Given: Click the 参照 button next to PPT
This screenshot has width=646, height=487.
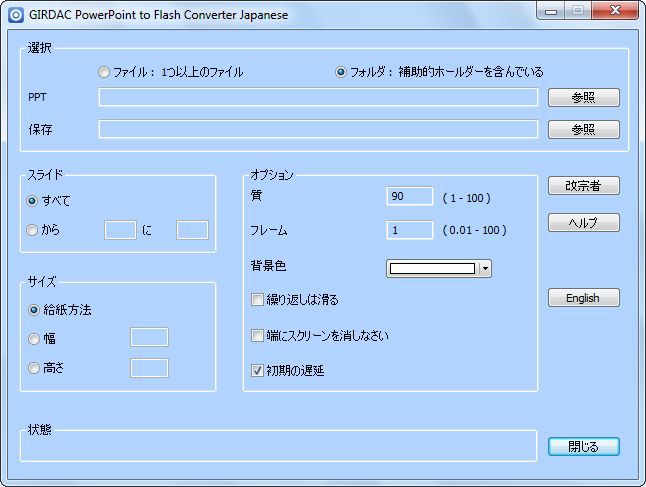Looking at the screenshot, I should 583,98.
